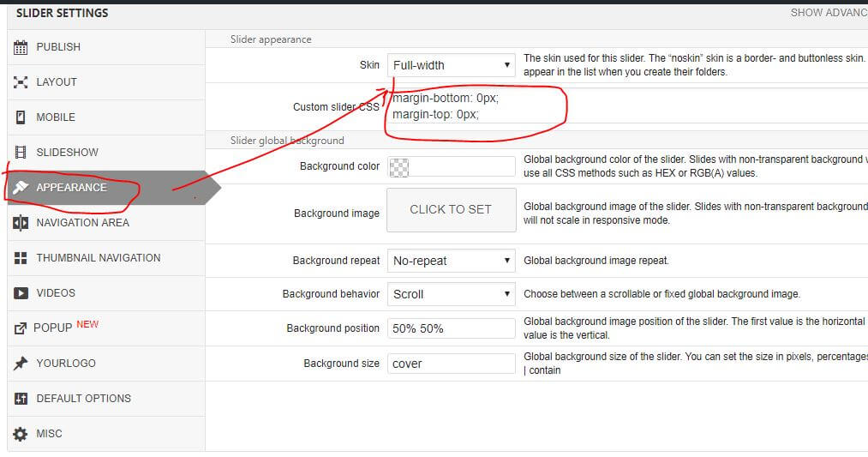
Task: Pick the Background color swatch
Action: 397,166
